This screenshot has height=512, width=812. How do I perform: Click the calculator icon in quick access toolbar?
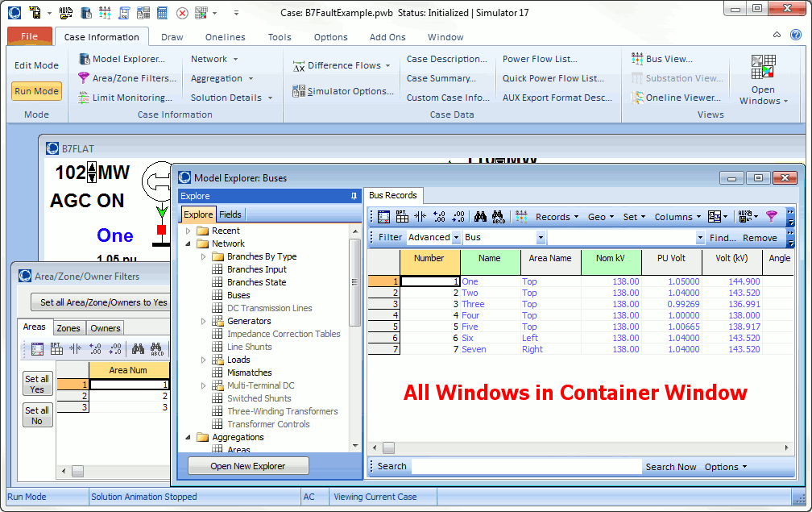162,13
